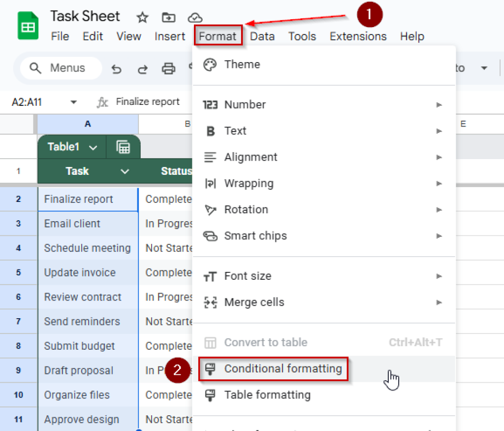Viewport: 504px width, 431px height.
Task: Select Table formatting from the menu
Action: tap(267, 395)
